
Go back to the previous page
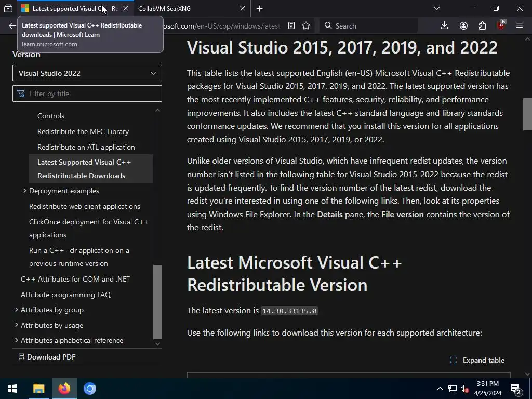[12, 26]
